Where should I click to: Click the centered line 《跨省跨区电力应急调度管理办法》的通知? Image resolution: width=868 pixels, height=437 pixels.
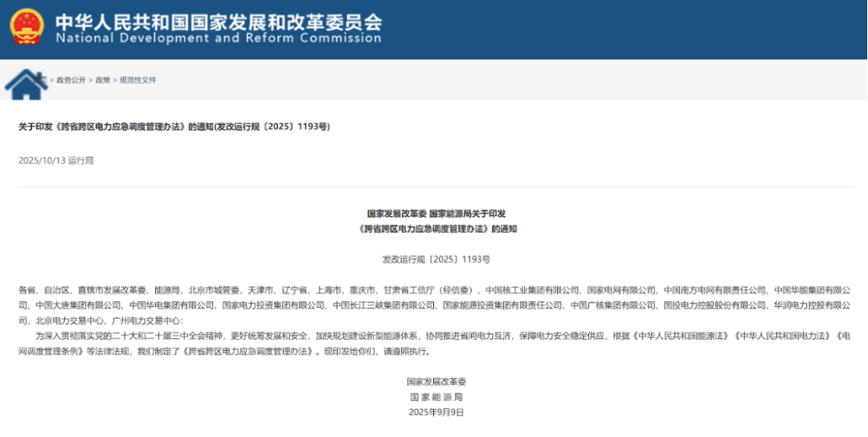tap(436, 229)
